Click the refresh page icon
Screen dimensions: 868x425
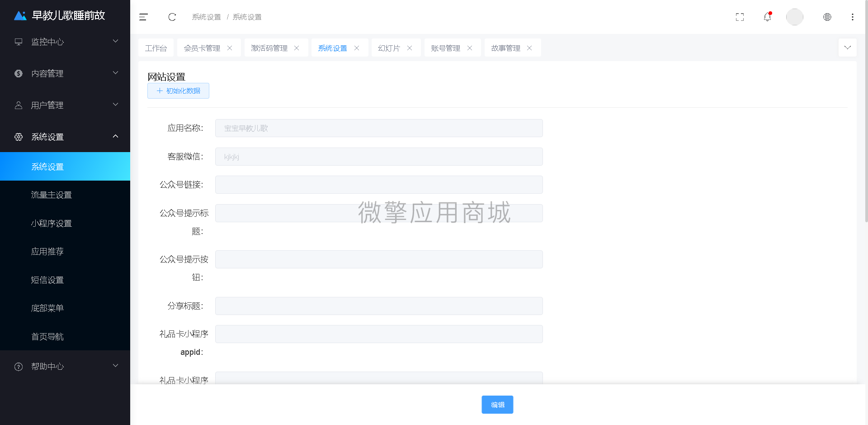pos(172,17)
